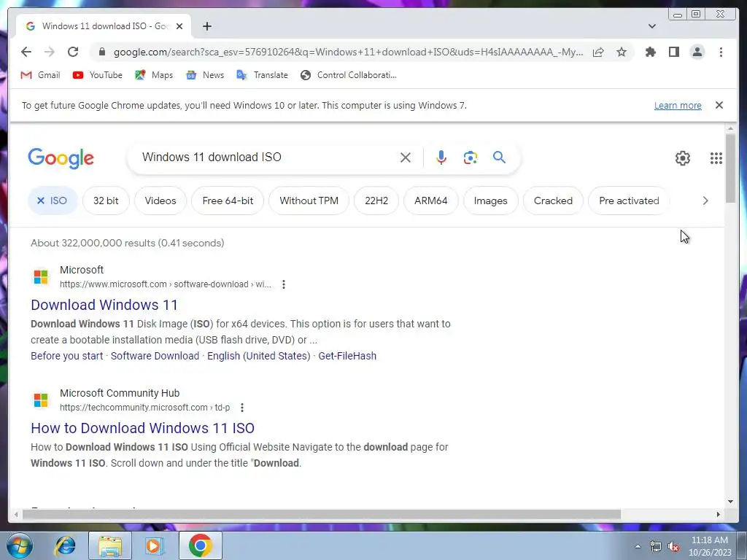Select the ARM64 filter chip
The image size is (747, 560).
point(430,201)
